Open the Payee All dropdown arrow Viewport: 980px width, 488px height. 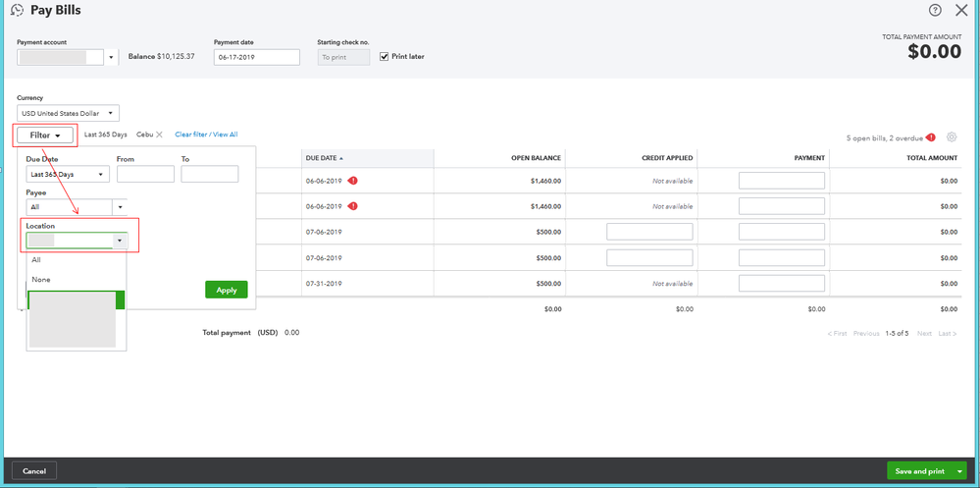[120, 207]
